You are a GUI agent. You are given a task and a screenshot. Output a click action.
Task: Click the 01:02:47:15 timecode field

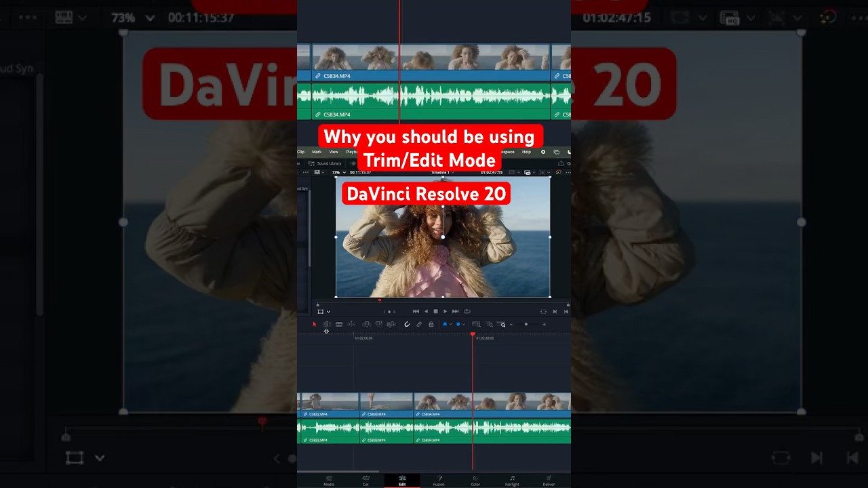492,172
